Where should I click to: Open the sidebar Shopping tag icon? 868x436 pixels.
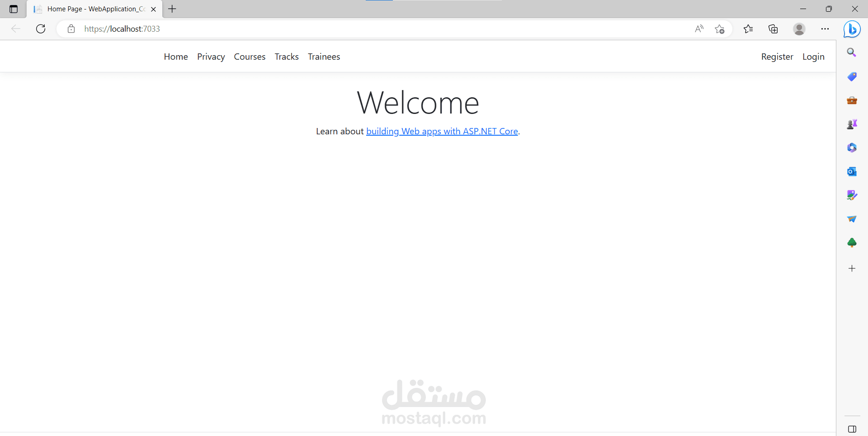(x=852, y=76)
